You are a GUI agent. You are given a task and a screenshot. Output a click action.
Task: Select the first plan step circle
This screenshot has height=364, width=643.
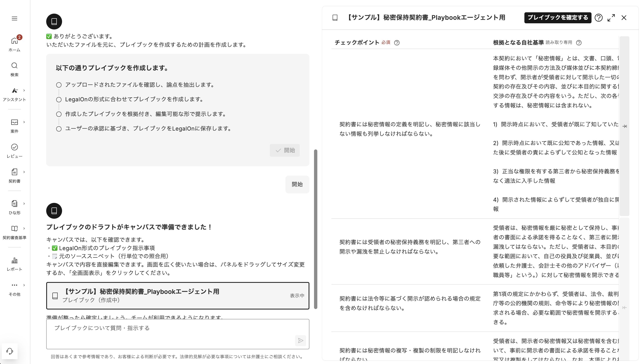point(59,85)
